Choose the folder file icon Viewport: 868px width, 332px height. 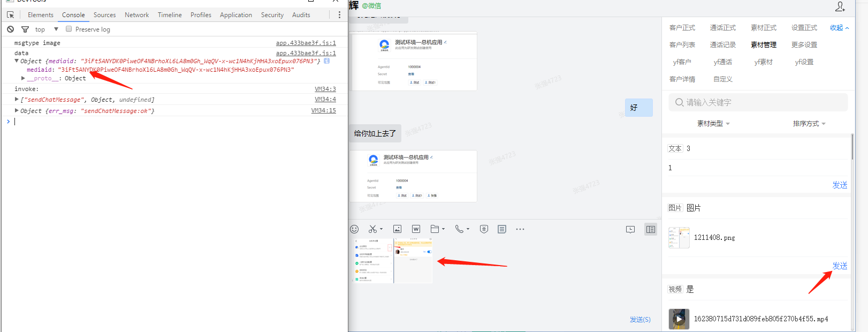pyautogui.click(x=435, y=229)
